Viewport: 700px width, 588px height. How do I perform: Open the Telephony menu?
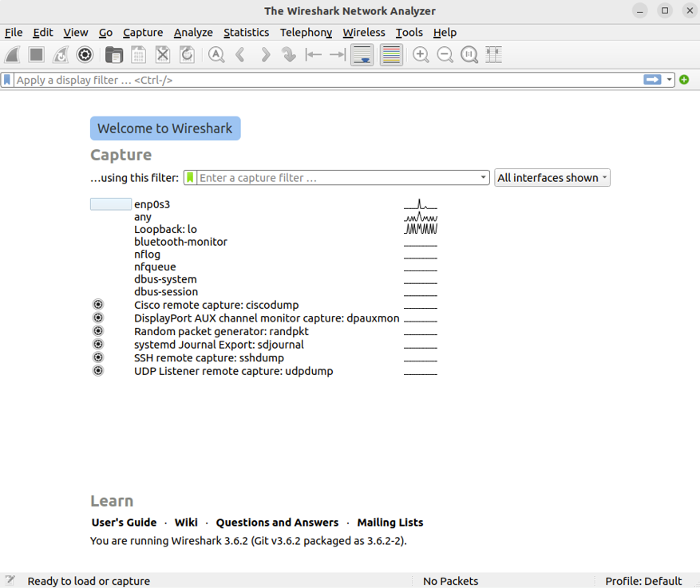click(x=306, y=33)
